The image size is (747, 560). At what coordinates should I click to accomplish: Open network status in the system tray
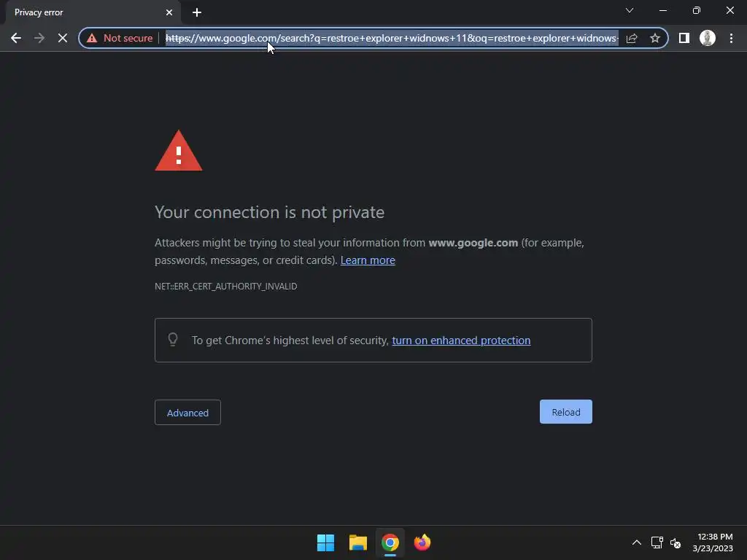(657, 542)
